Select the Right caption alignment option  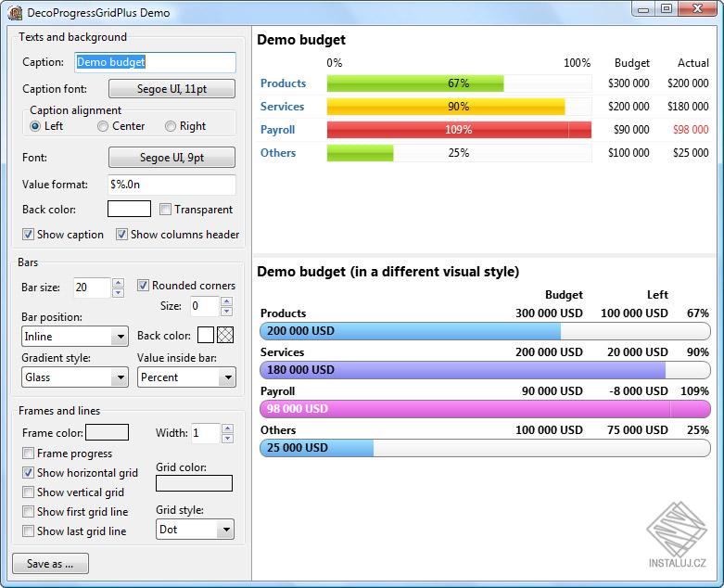pyautogui.click(x=171, y=126)
